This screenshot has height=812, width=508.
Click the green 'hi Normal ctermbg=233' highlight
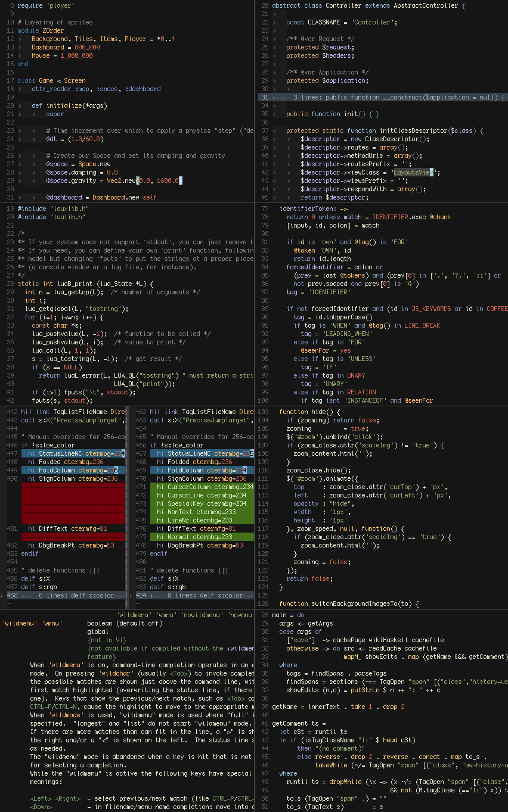[x=192, y=536]
